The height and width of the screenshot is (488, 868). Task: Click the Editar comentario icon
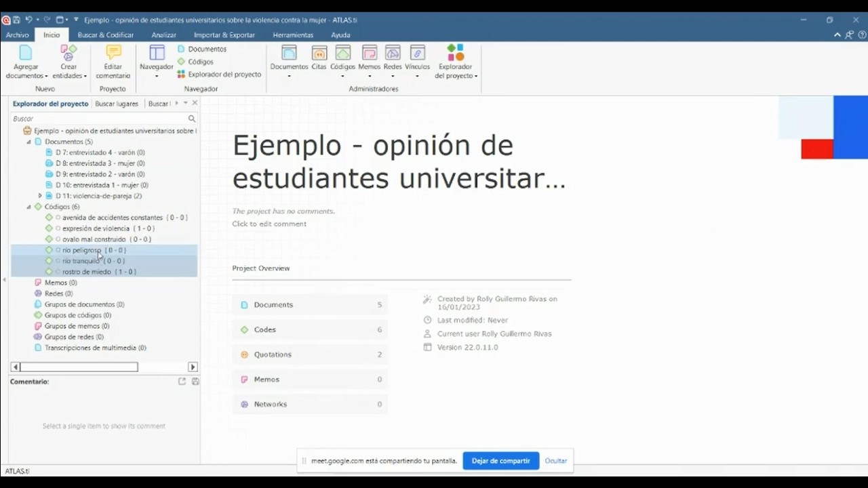(x=113, y=53)
